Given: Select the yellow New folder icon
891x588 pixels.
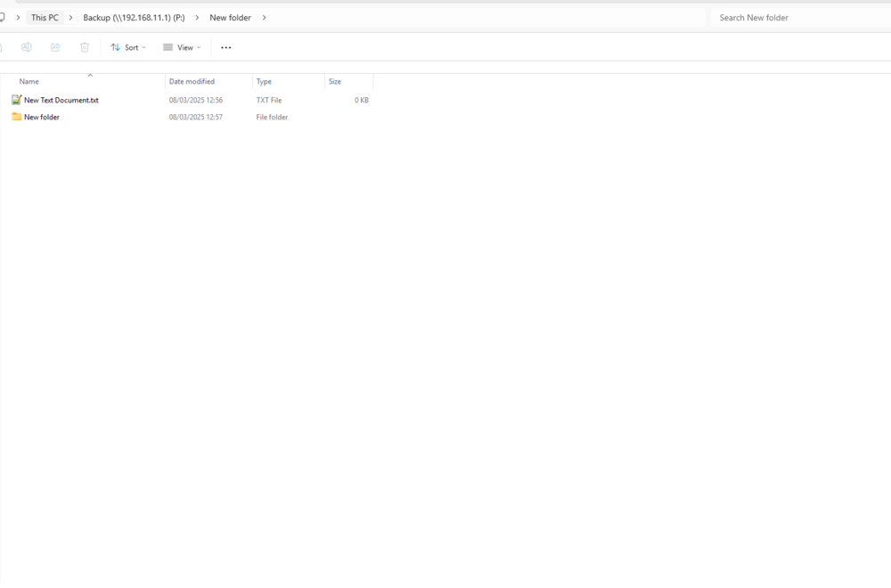Looking at the screenshot, I should (x=16, y=117).
